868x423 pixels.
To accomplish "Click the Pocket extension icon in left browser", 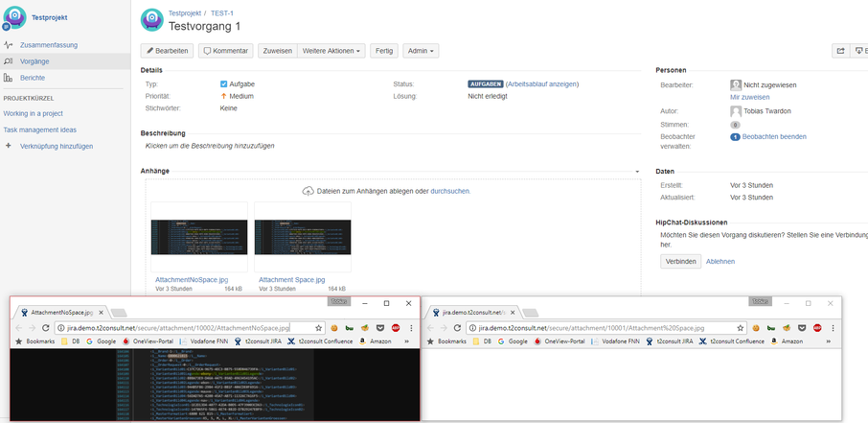I will point(381,328).
